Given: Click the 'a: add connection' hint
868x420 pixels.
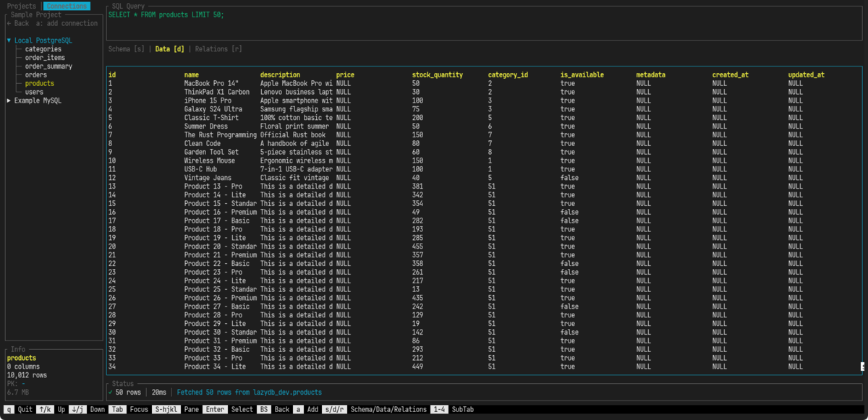Looking at the screenshot, I should pos(67,23).
